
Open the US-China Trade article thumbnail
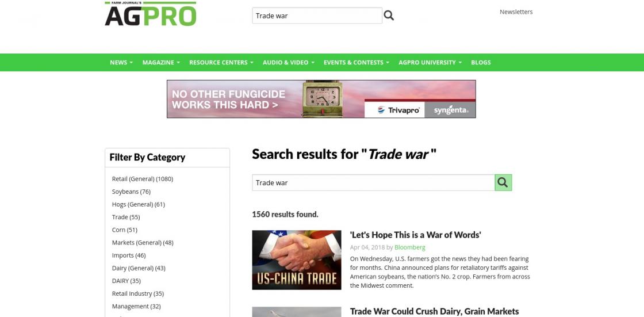click(x=297, y=260)
